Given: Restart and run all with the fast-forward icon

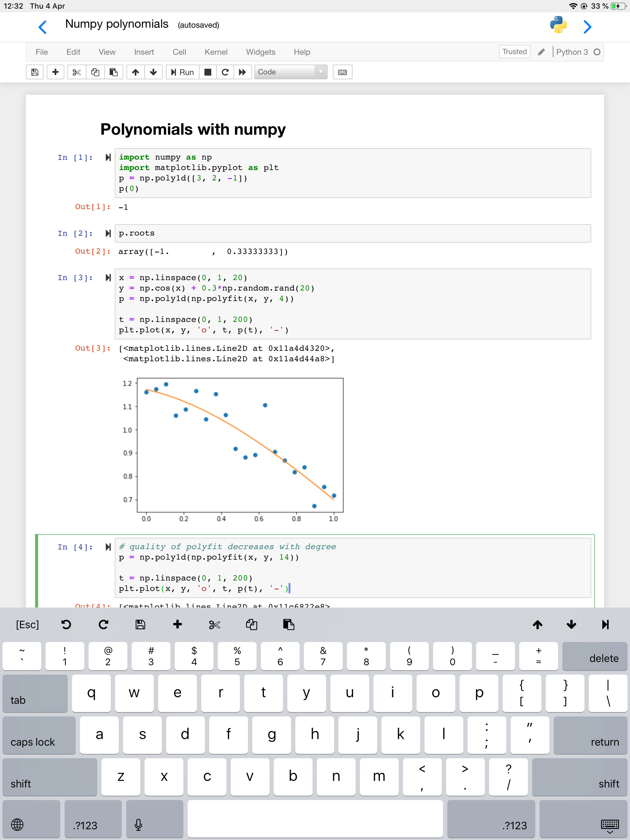Looking at the screenshot, I should 242,72.
